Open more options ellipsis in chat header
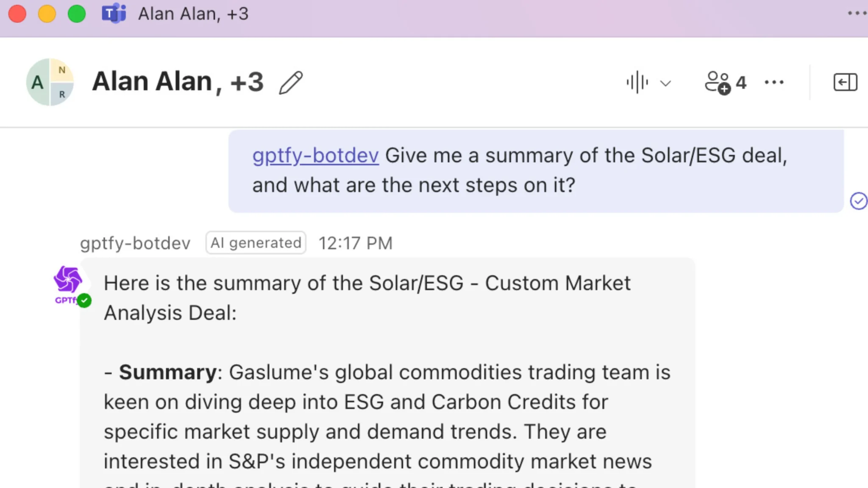 [x=774, y=83]
